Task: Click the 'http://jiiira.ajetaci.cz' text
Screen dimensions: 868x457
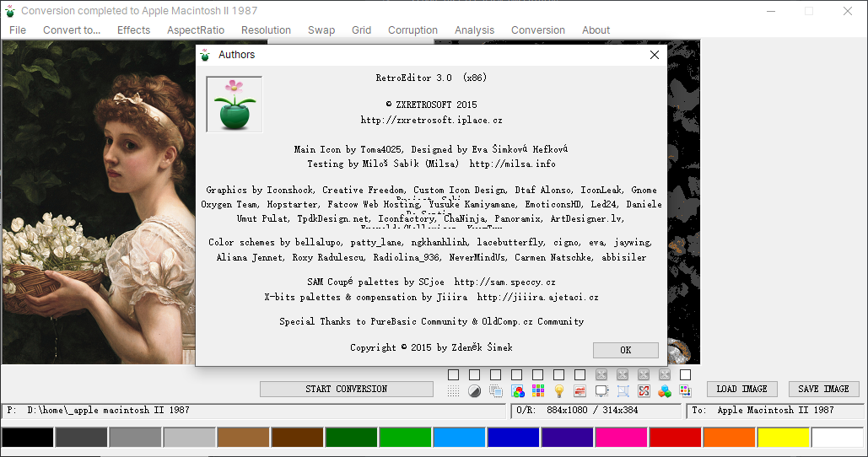Action: (x=537, y=297)
